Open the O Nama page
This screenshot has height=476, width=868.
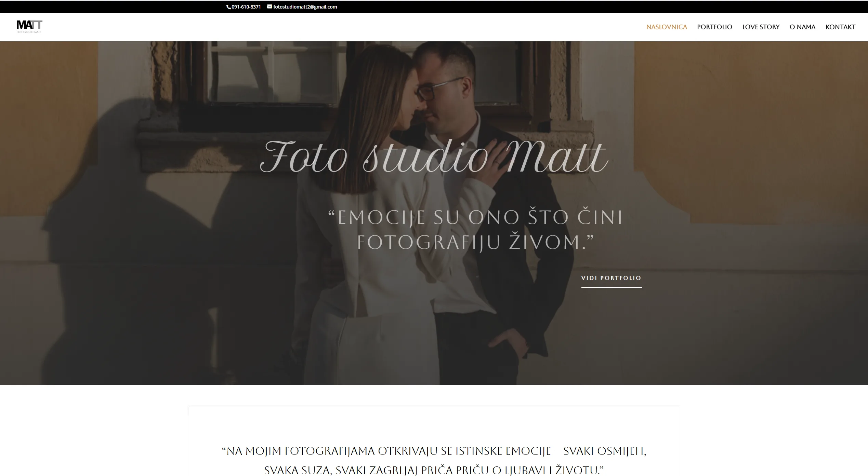click(x=802, y=27)
